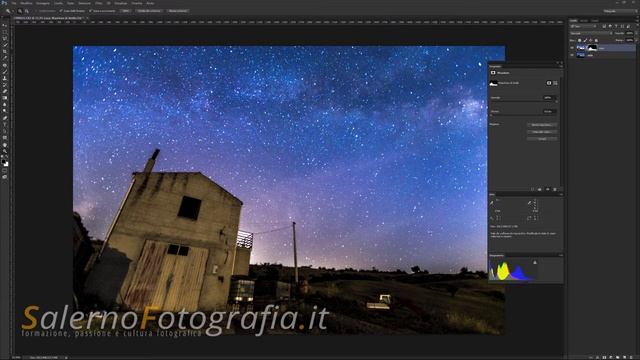Delete mask via Properties trash icon
The width and height of the screenshot is (640, 360).
[x=555, y=189]
